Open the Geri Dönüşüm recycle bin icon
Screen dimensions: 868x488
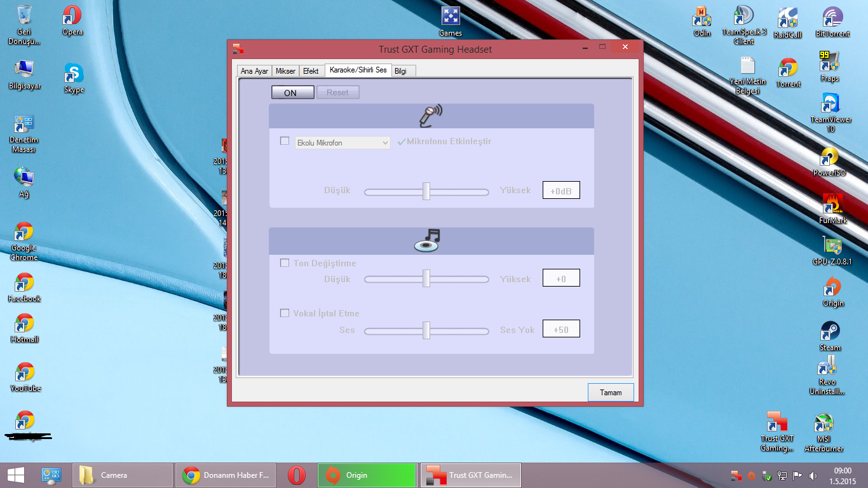coord(24,24)
